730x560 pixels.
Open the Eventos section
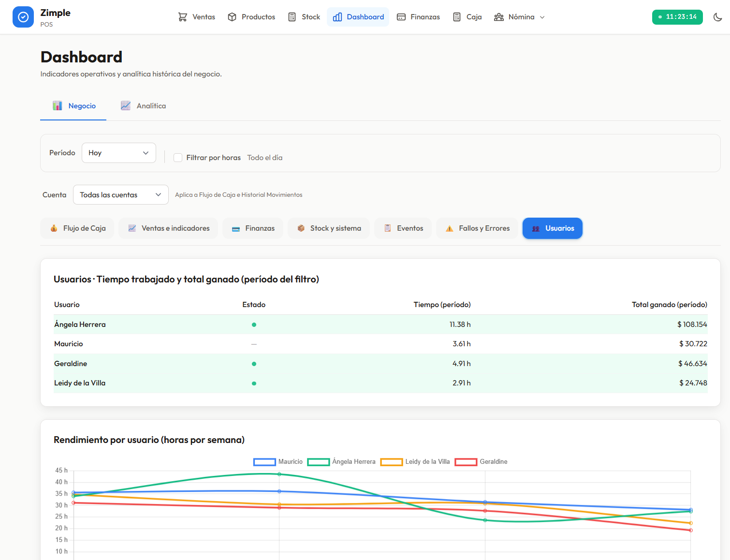(x=403, y=228)
